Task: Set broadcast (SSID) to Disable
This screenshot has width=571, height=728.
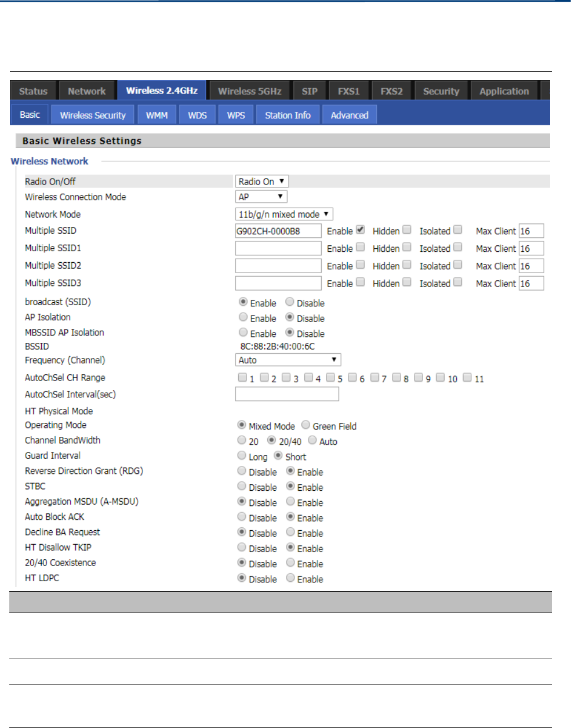Action: pyautogui.click(x=289, y=302)
